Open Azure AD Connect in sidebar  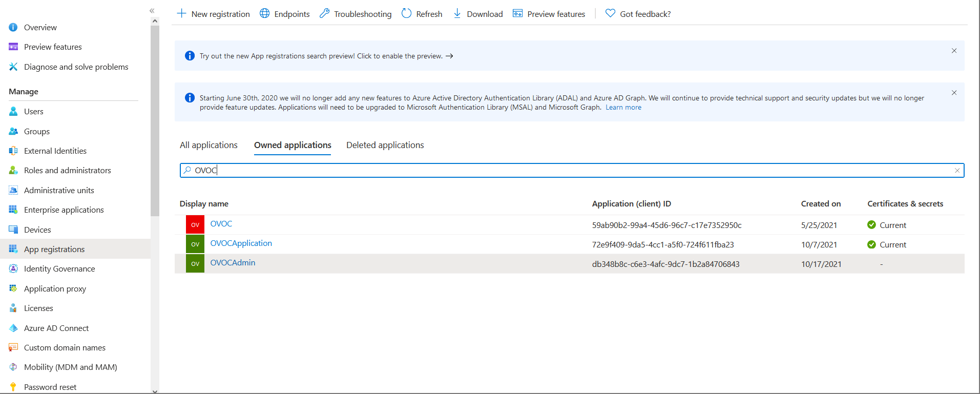pos(56,328)
